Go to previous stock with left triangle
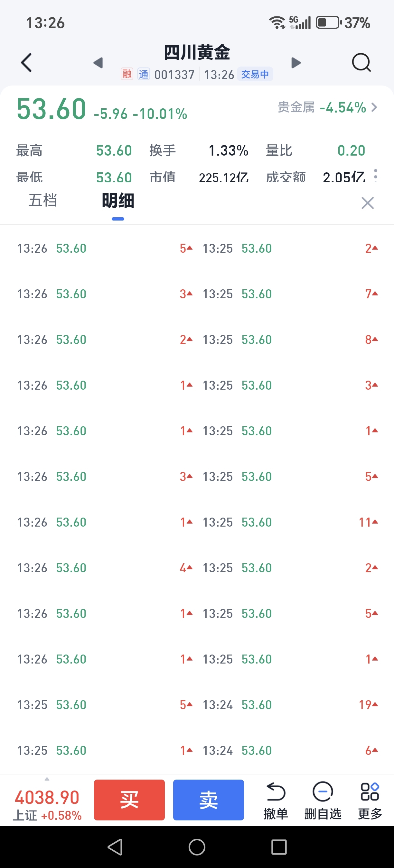394x868 pixels. coord(98,63)
